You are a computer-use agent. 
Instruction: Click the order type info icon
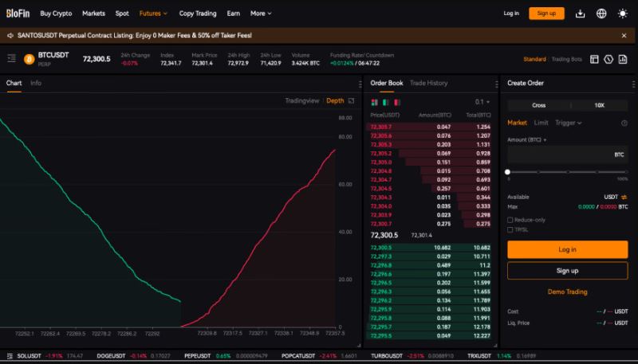click(624, 123)
